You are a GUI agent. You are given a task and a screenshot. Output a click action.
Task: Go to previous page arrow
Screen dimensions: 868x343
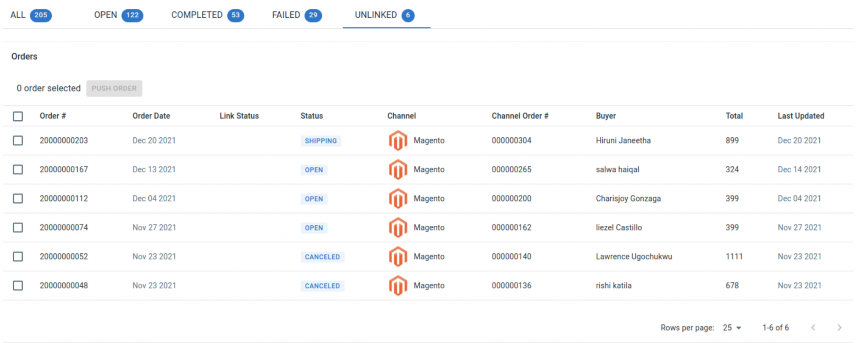point(813,327)
